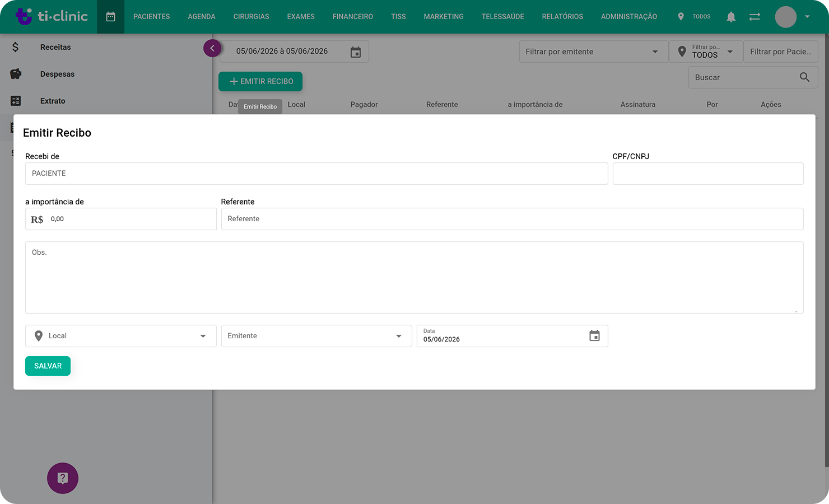Open the Data field calendar icon

click(594, 335)
